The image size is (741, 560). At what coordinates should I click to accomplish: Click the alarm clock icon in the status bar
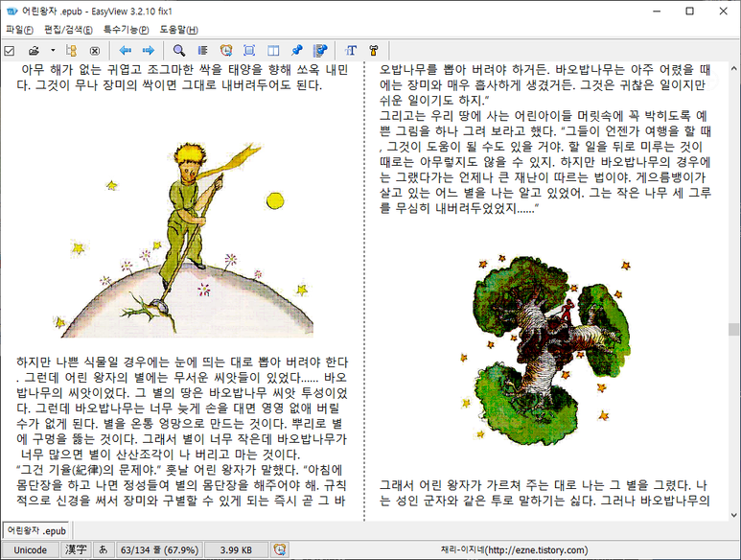[x=280, y=549]
